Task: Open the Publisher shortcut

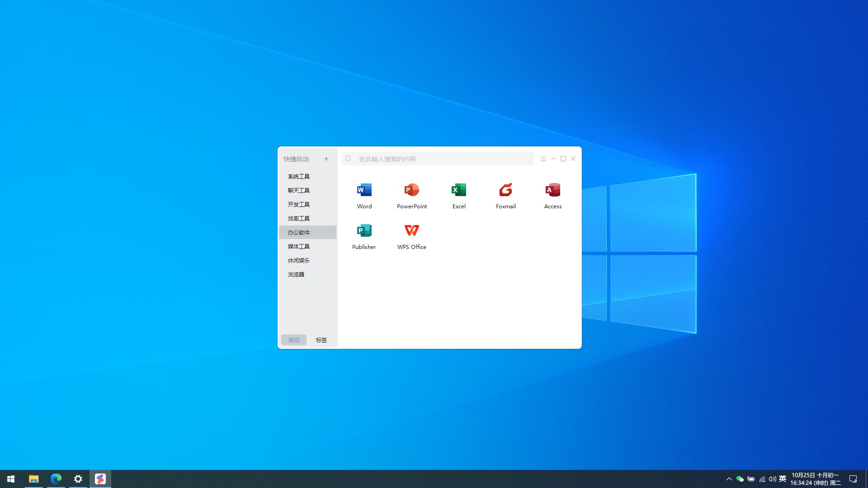Action: tap(364, 231)
